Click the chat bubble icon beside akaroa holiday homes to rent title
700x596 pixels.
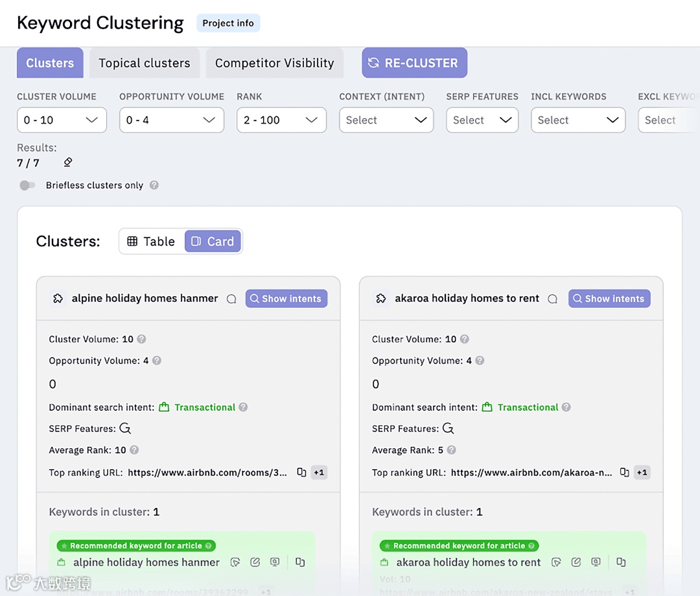pyautogui.click(x=553, y=299)
